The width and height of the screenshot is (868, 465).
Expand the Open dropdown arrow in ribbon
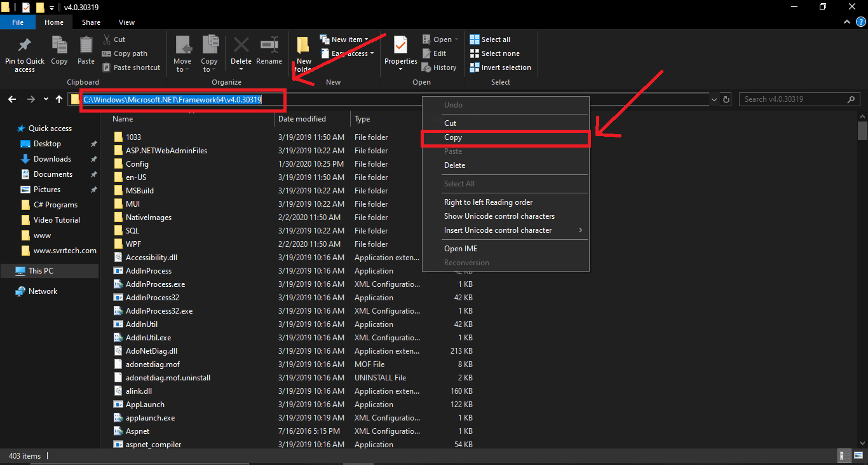tap(456, 39)
